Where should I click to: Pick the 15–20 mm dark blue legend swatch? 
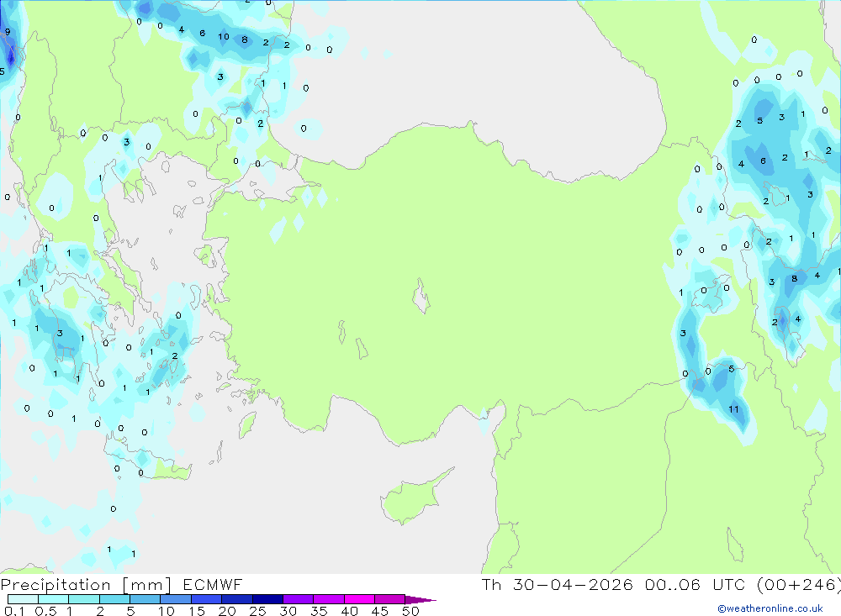pos(207,599)
